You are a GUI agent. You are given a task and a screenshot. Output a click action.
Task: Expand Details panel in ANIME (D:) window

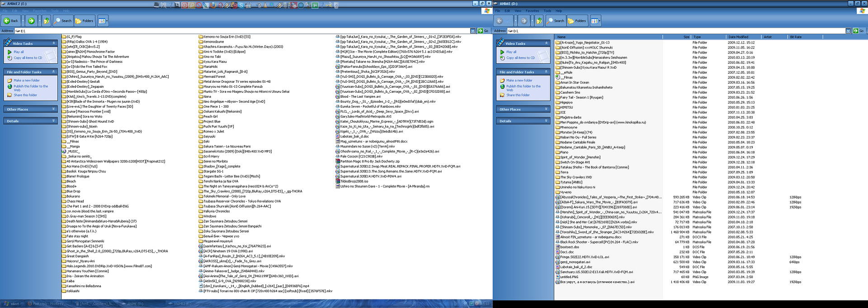tap(547, 121)
